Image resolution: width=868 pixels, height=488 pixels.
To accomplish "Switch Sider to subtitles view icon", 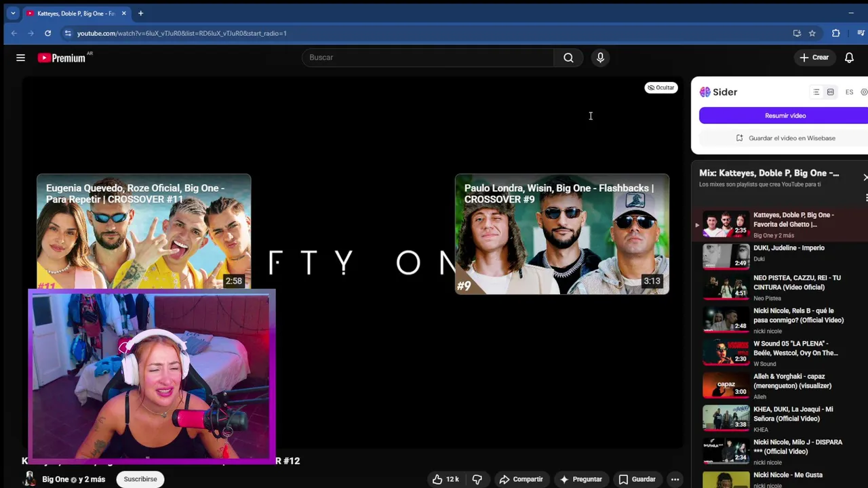I will tap(830, 92).
